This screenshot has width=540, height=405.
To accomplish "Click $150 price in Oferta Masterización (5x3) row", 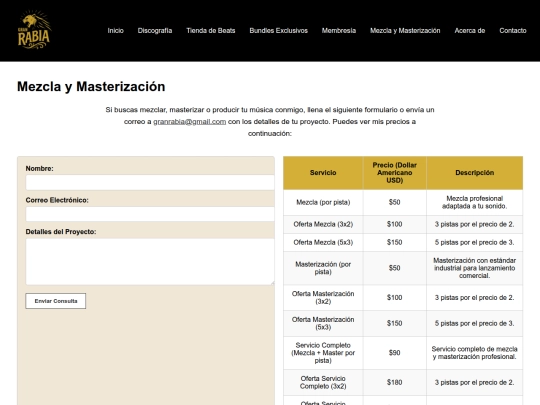I will pos(395,323).
